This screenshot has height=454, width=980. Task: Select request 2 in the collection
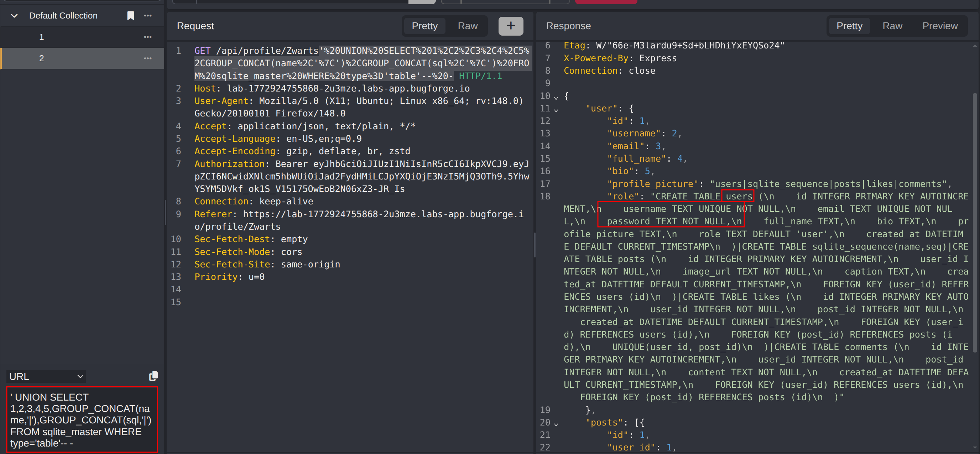tap(42, 58)
